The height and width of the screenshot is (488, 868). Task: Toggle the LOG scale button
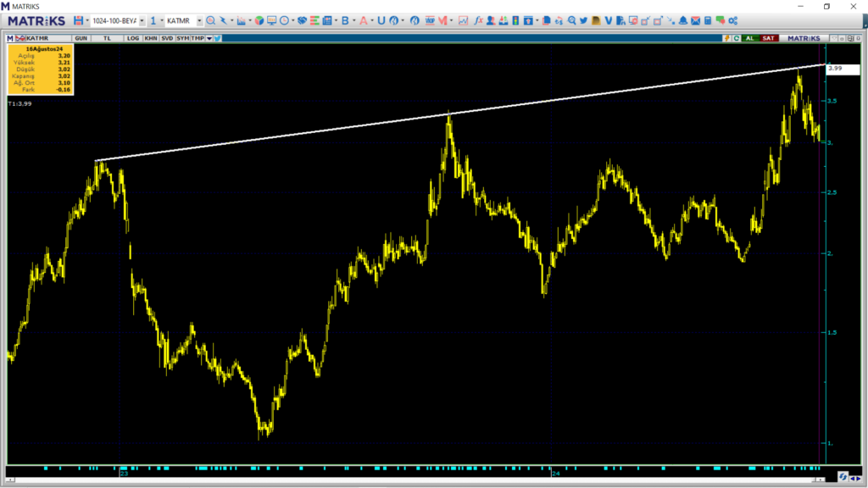pyautogui.click(x=133, y=38)
